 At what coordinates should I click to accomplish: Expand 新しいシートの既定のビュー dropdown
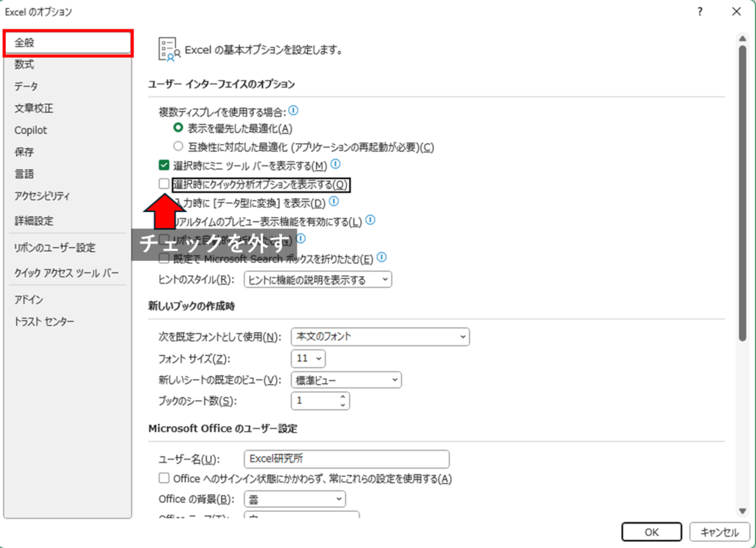tap(346, 380)
